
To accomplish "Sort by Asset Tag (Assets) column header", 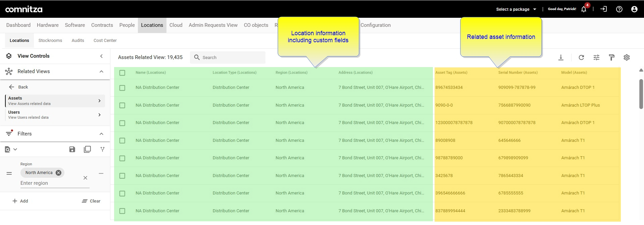I will coord(451,72).
